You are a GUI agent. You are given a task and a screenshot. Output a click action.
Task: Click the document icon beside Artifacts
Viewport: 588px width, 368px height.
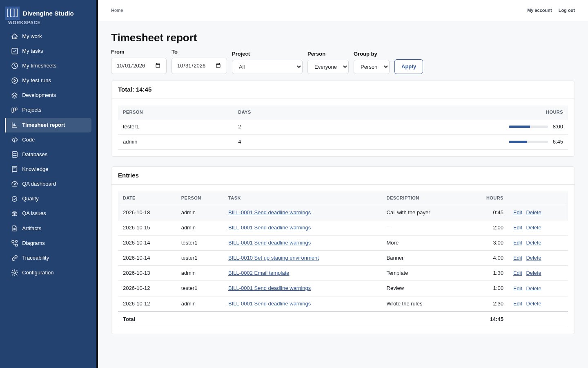15,229
